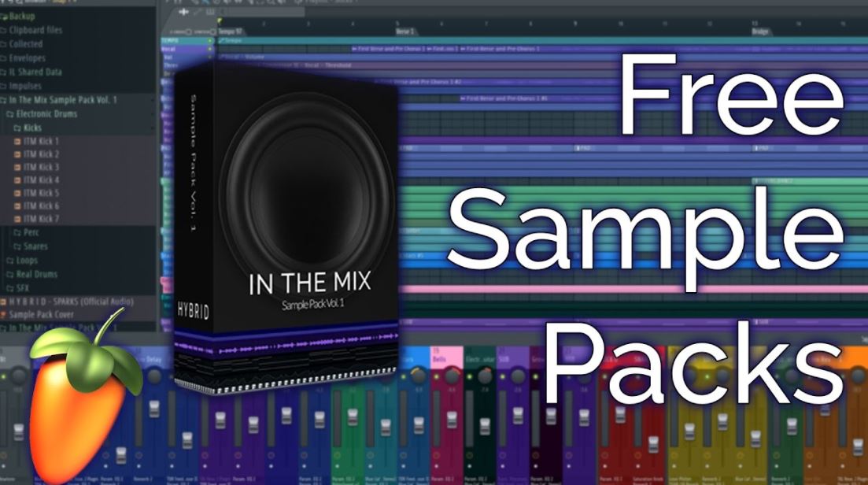Select the TEMPO track name in the playlist

170,41
